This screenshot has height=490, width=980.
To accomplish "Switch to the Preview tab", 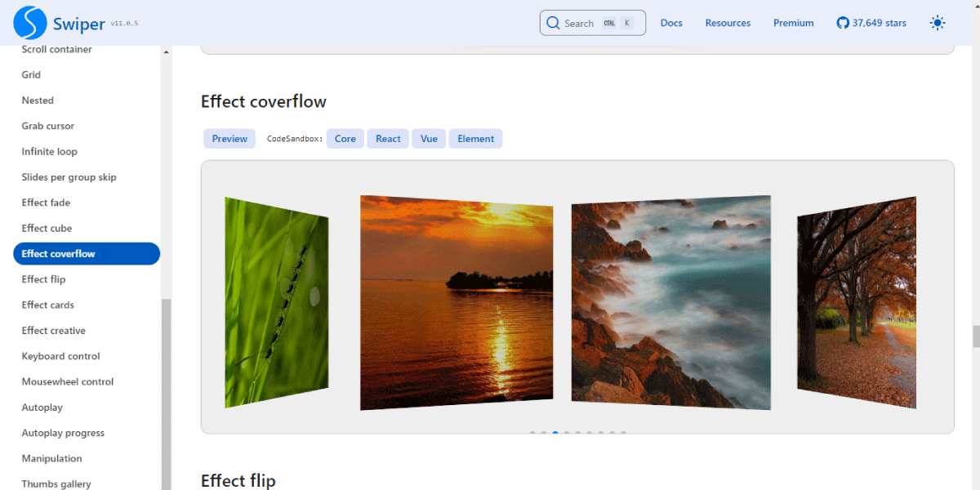I will (229, 139).
